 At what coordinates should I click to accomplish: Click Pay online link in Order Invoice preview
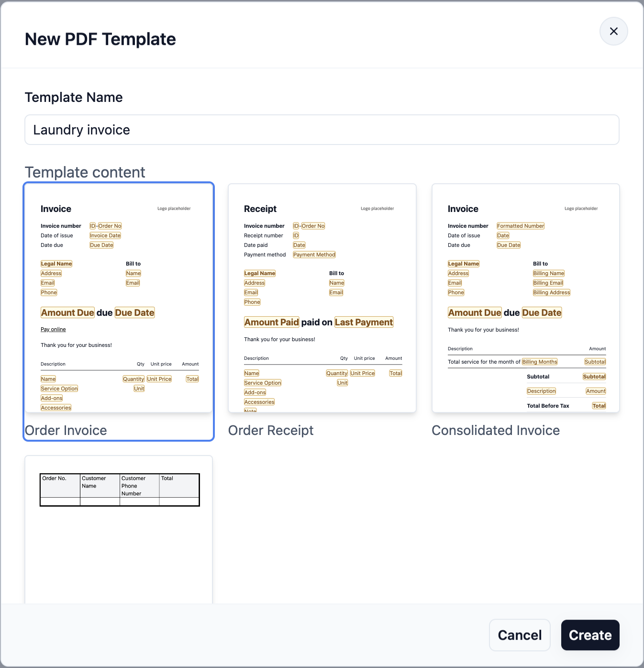click(x=53, y=329)
